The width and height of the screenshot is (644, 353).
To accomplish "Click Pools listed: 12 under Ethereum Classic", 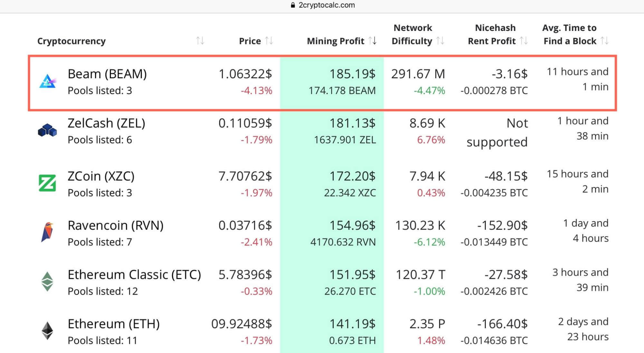I will (x=97, y=282).
